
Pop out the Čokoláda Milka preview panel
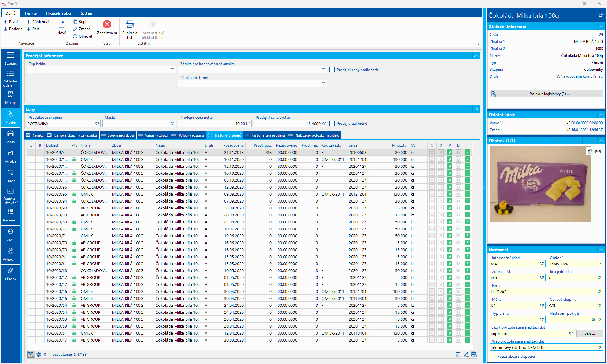coord(601,15)
